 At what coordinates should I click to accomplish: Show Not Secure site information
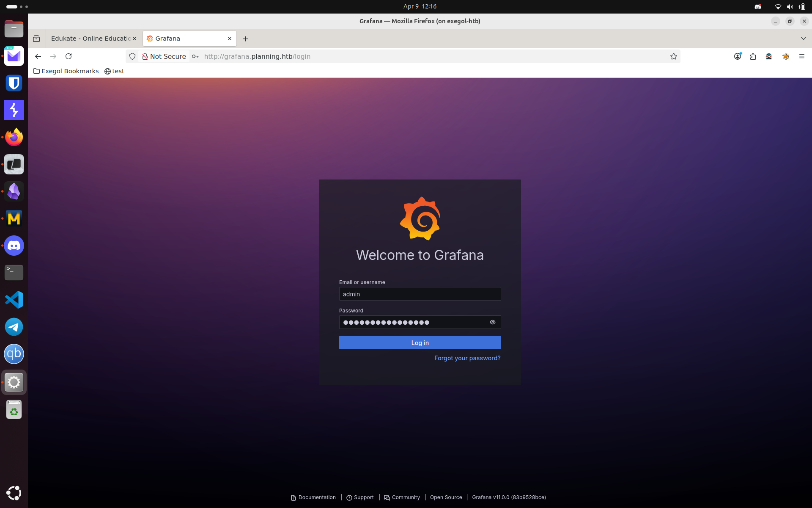(x=164, y=56)
